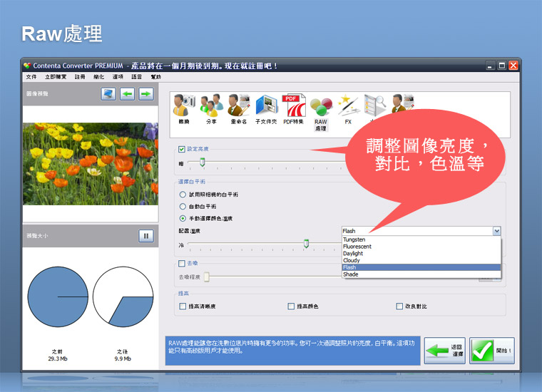Open the 分享 share tool icon
The width and height of the screenshot is (542, 392).
coord(212,105)
